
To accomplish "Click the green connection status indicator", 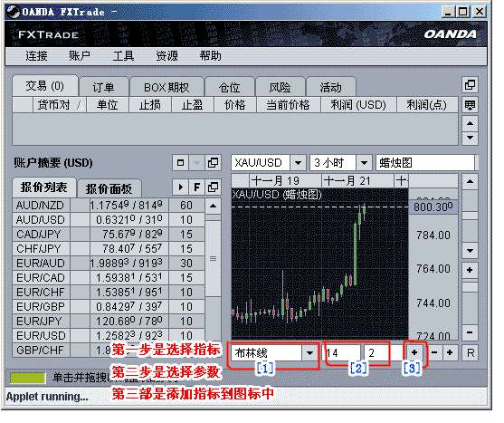I will tap(28, 378).
